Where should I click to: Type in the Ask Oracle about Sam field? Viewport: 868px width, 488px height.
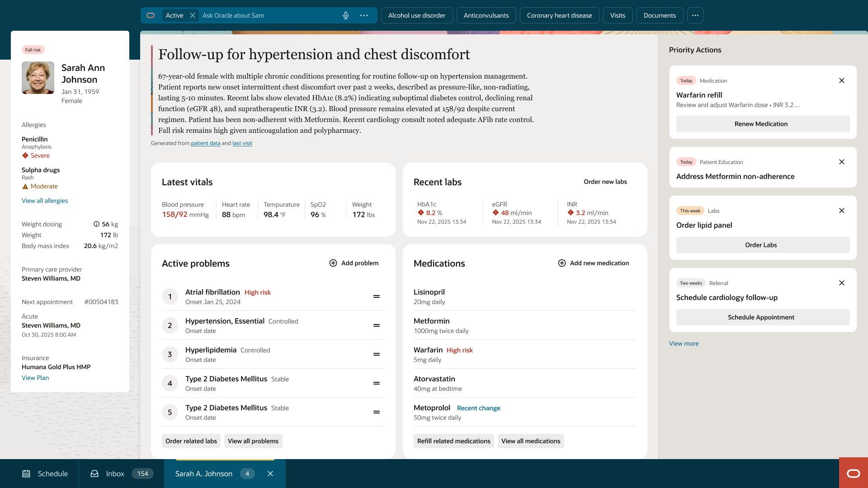(x=267, y=15)
